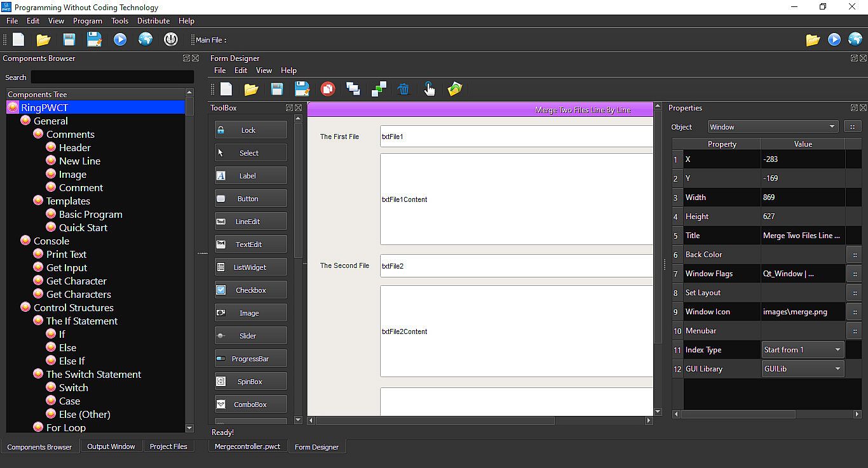Image resolution: width=868 pixels, height=468 pixels.
Task: Open the Index Type dropdown
Action: (803, 350)
